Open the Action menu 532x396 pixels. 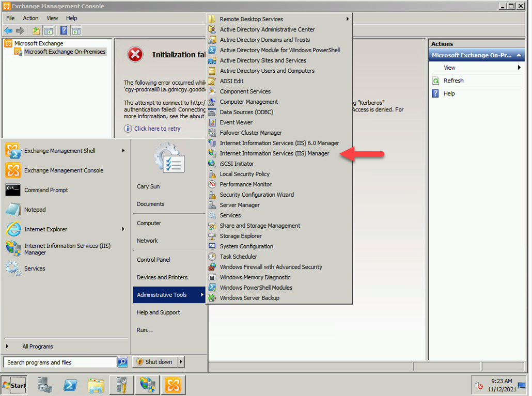coord(30,18)
